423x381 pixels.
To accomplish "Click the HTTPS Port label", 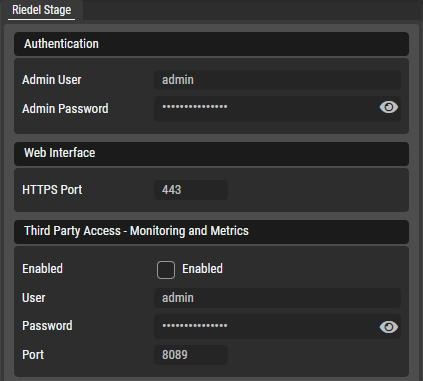I will click(52, 190).
